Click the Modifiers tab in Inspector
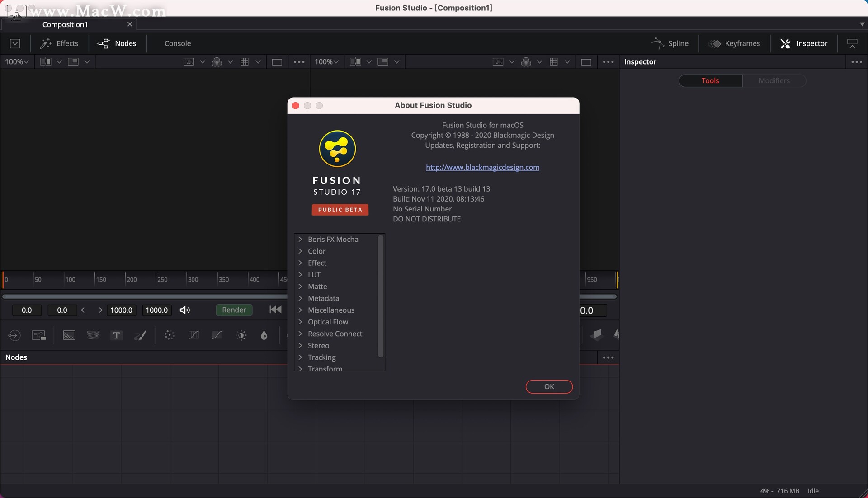Screen dimensions: 868x498 click(x=774, y=80)
